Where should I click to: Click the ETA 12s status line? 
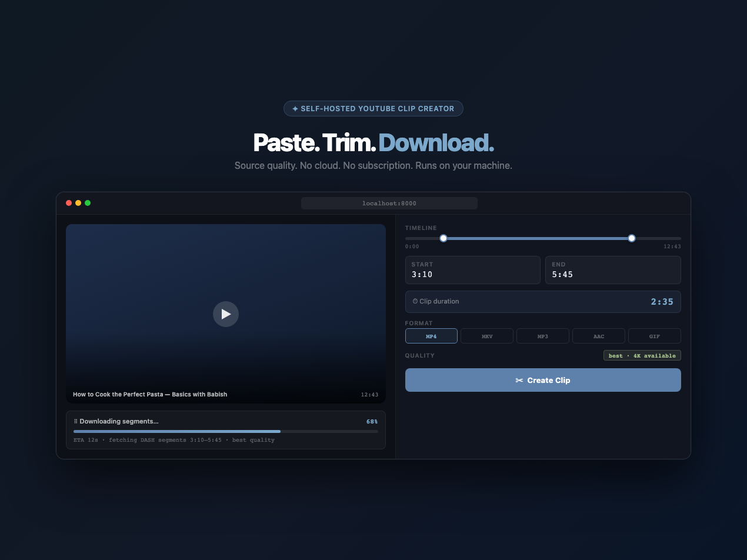pyautogui.click(x=174, y=440)
